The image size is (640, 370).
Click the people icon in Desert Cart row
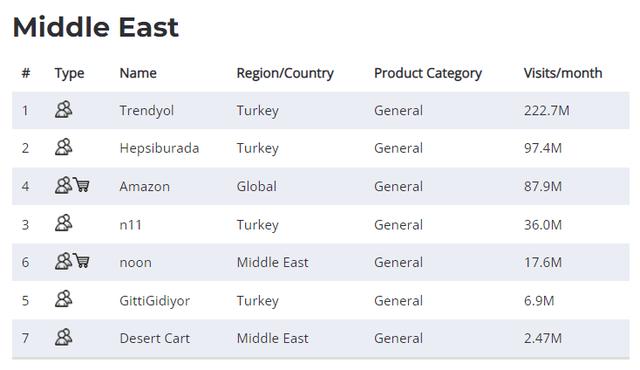coord(64,337)
